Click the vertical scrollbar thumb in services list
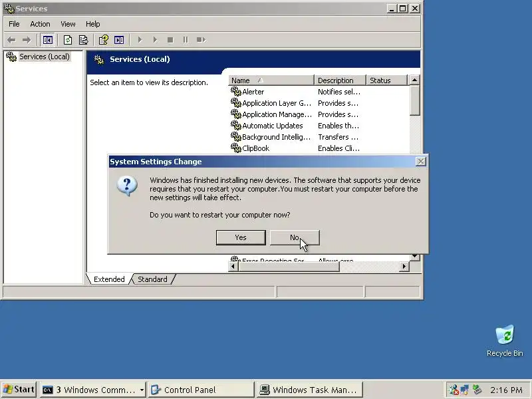The width and height of the screenshot is (532, 399). click(414, 101)
